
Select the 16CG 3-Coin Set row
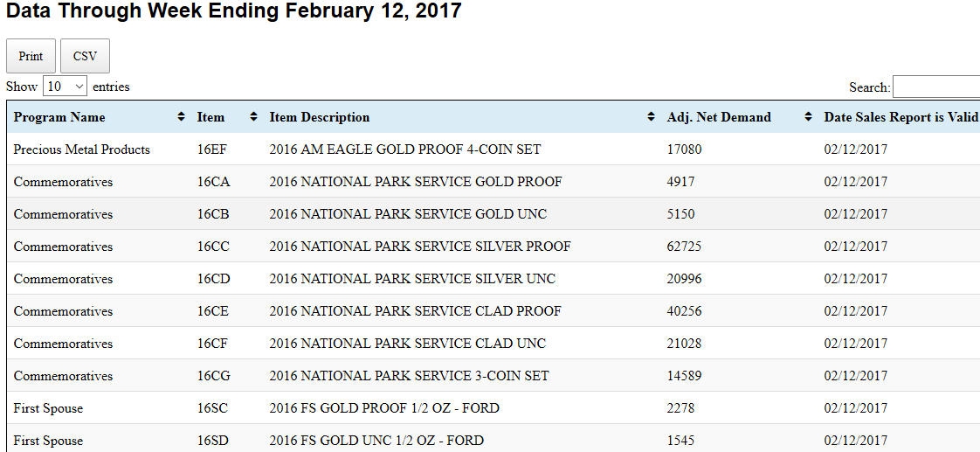coord(493,376)
